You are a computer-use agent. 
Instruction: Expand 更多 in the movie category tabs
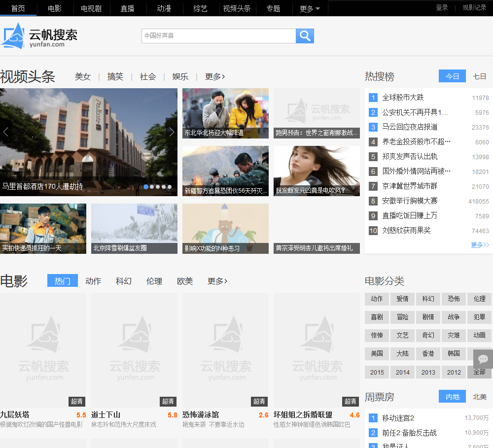coord(217,281)
